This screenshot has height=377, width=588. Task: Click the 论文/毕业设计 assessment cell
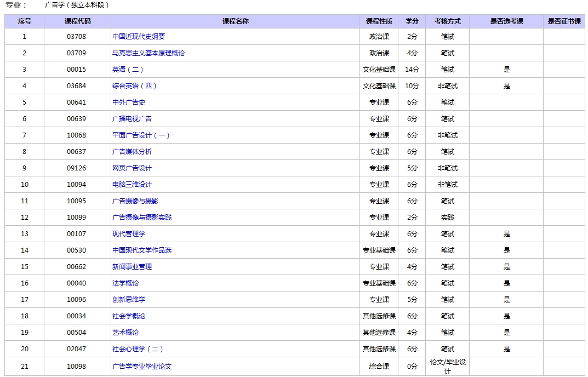447,367
